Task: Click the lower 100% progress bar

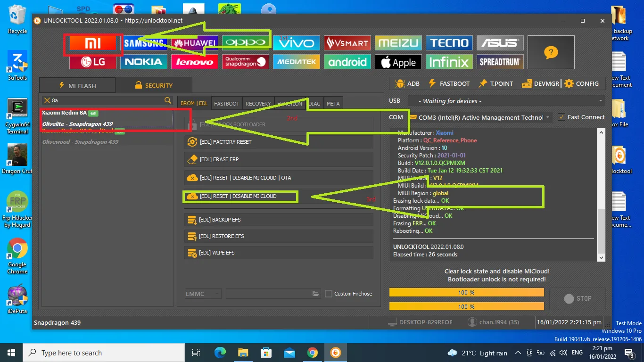Action: pyautogui.click(x=466, y=306)
